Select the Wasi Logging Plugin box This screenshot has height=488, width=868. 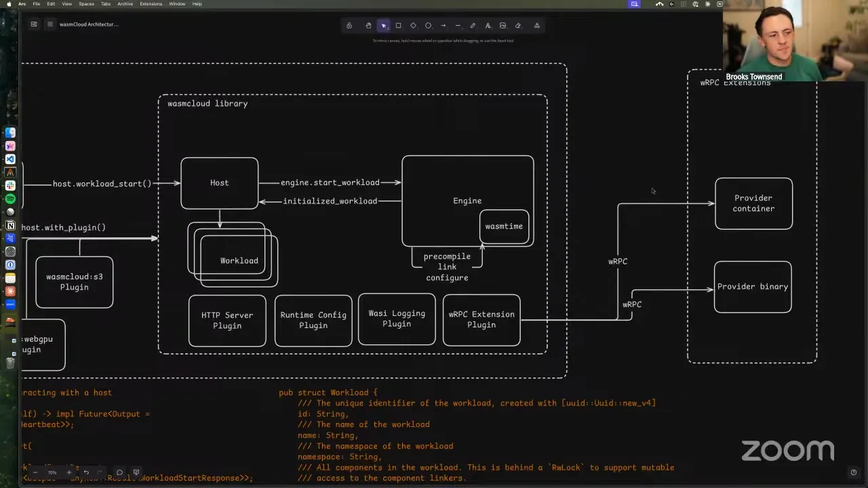pyautogui.click(x=397, y=319)
